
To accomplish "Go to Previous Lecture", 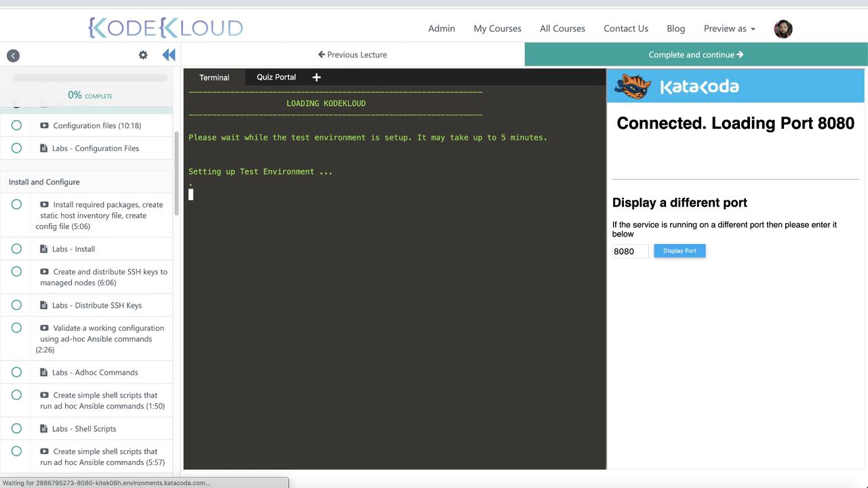I will [353, 55].
